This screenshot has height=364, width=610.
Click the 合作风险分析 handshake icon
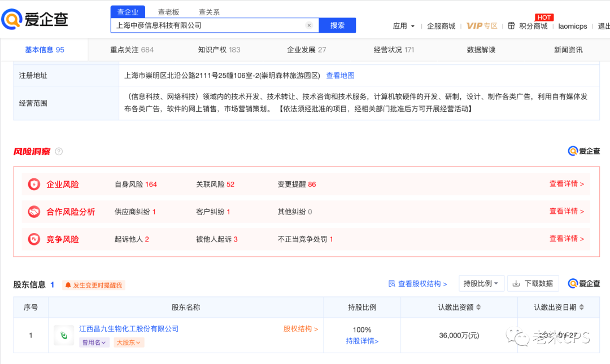pyautogui.click(x=34, y=212)
